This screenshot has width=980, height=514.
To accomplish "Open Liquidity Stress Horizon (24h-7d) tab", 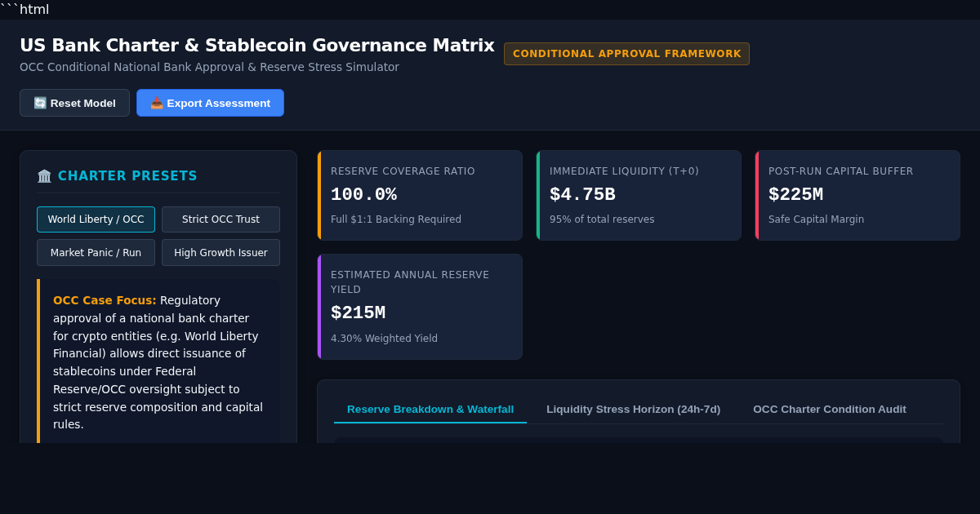I will (633, 410).
